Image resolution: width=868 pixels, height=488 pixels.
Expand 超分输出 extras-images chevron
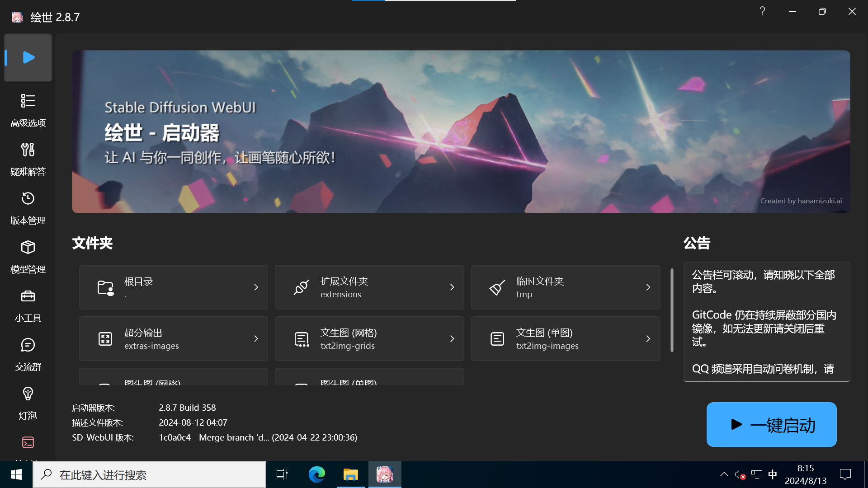coord(256,339)
